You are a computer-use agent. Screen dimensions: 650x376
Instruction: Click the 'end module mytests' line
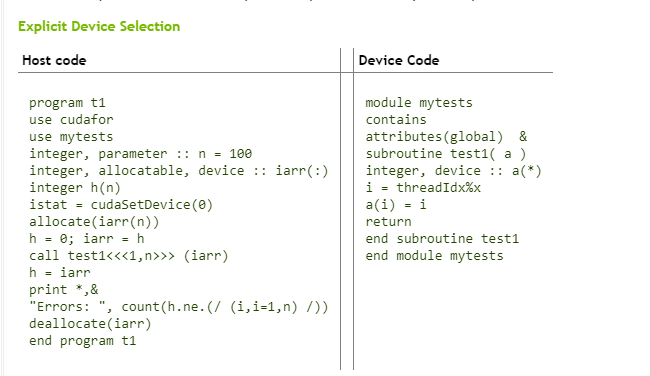(x=434, y=256)
